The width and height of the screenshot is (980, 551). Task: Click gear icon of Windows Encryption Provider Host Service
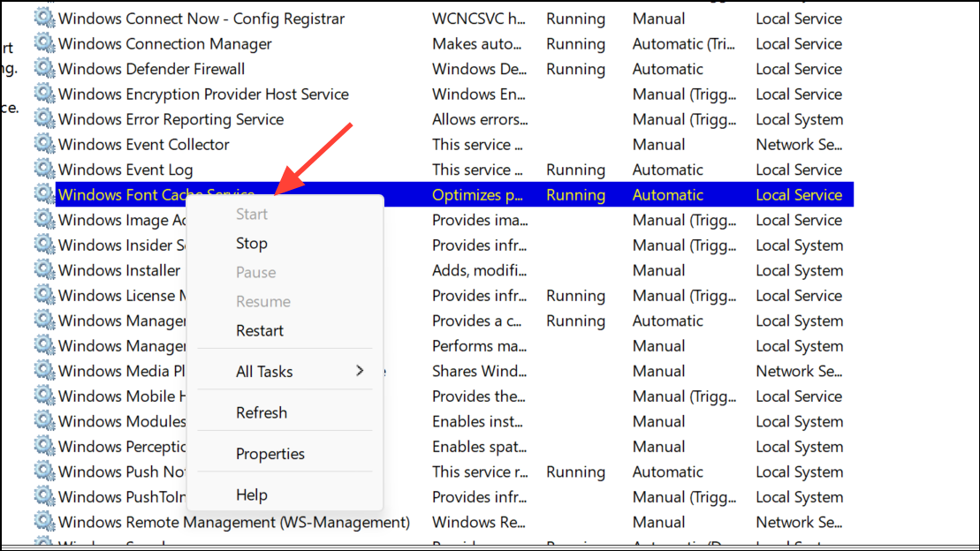(44, 94)
